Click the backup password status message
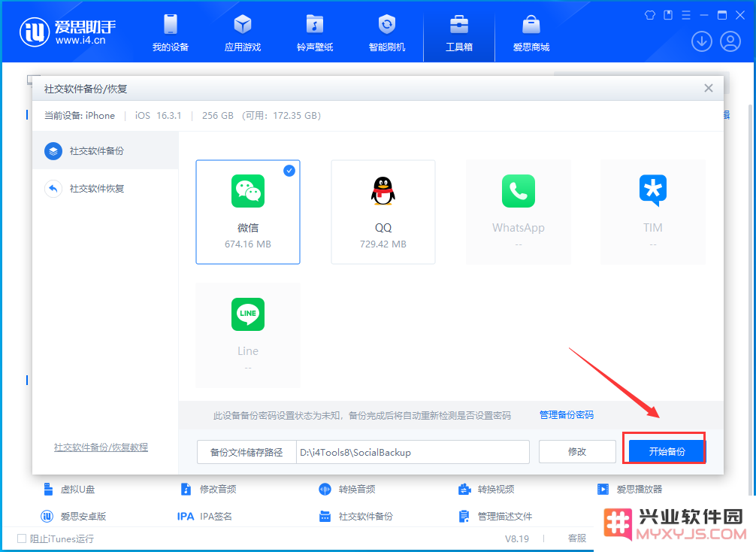The width and height of the screenshot is (756, 552). (x=362, y=415)
